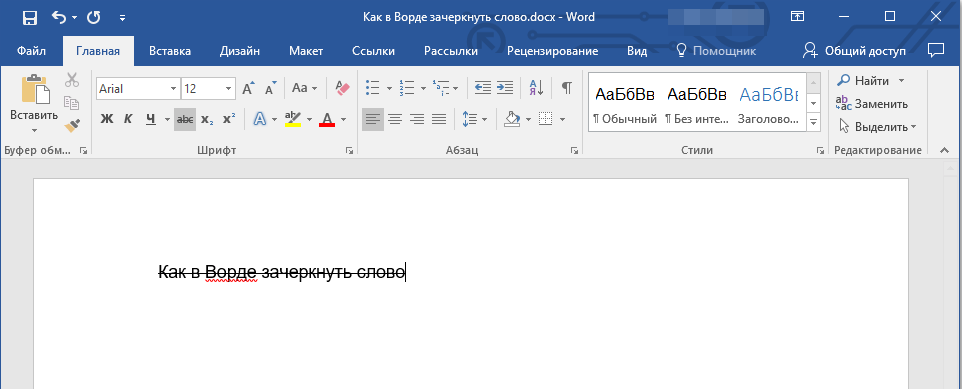Apply the red font color swatch
Screen dimensions: 962x389
[x=327, y=119]
